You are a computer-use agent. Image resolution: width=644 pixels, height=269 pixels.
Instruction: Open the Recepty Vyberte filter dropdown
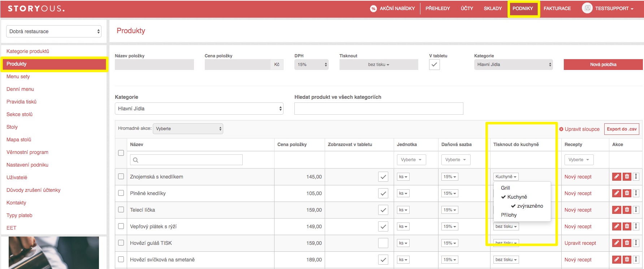click(579, 160)
